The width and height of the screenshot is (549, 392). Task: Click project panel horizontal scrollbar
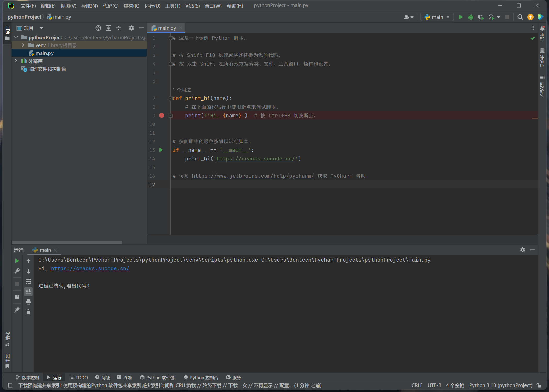(x=67, y=242)
